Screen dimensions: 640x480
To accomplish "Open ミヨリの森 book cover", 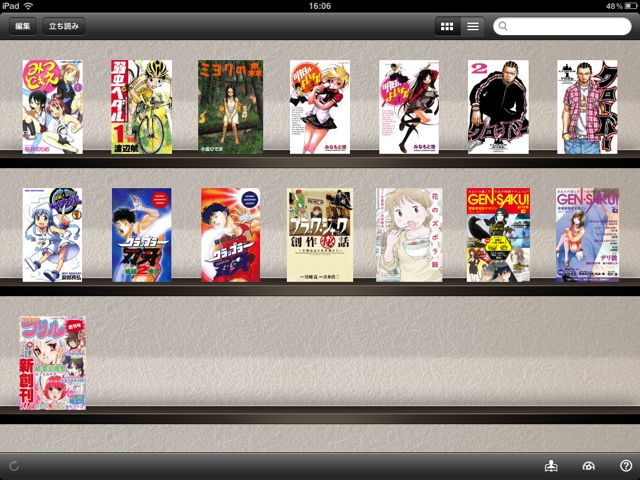I will (231, 107).
